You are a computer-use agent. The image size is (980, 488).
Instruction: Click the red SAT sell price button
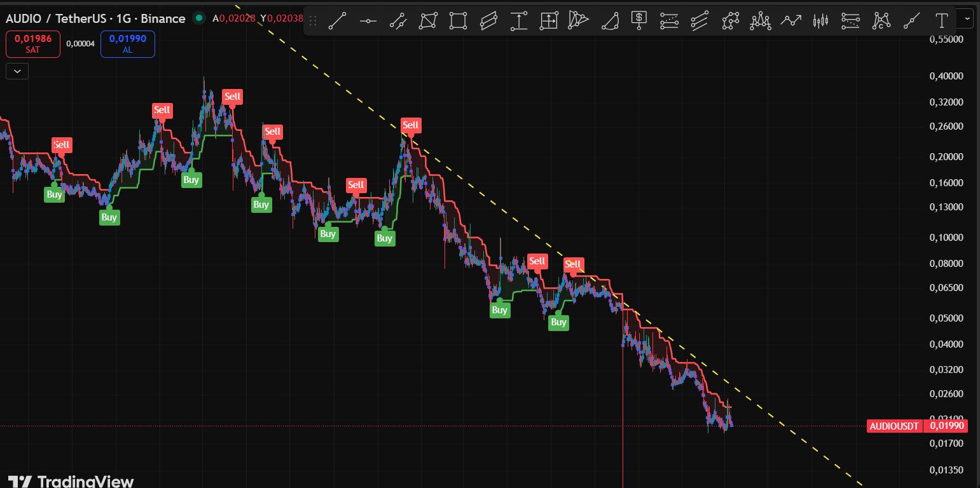pos(33,44)
